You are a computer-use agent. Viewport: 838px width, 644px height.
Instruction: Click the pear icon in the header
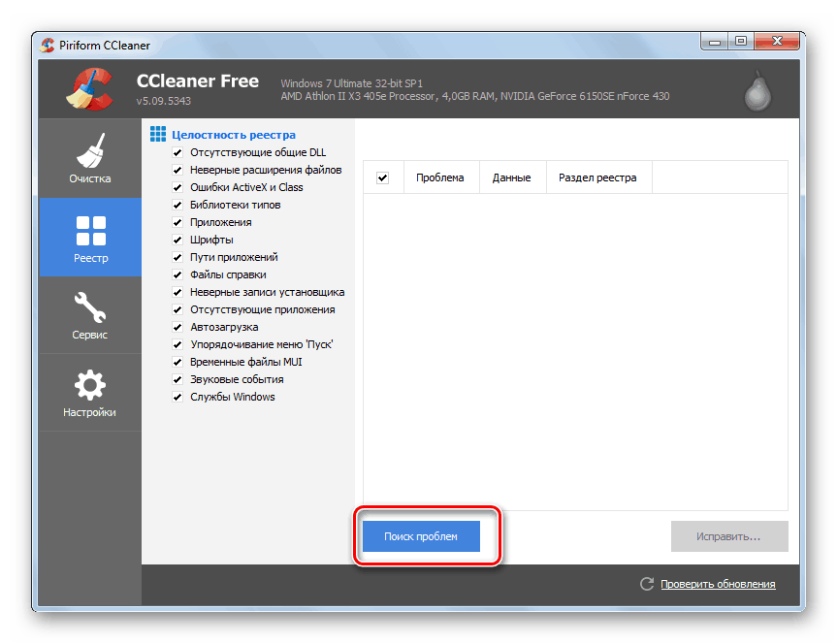[757, 91]
